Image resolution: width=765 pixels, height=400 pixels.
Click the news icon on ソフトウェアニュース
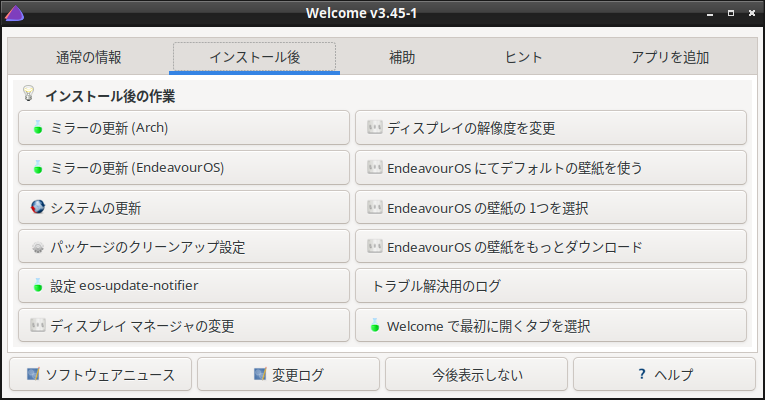[x=33, y=374]
